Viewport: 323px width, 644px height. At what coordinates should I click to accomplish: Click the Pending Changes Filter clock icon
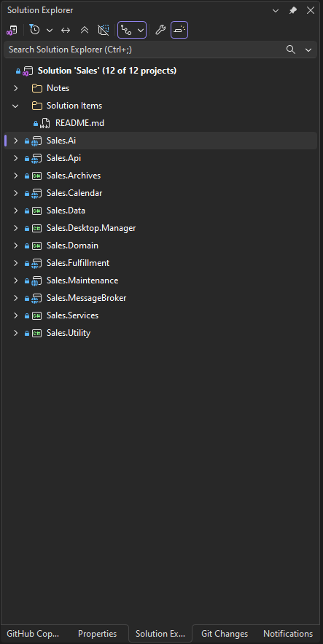click(x=35, y=30)
